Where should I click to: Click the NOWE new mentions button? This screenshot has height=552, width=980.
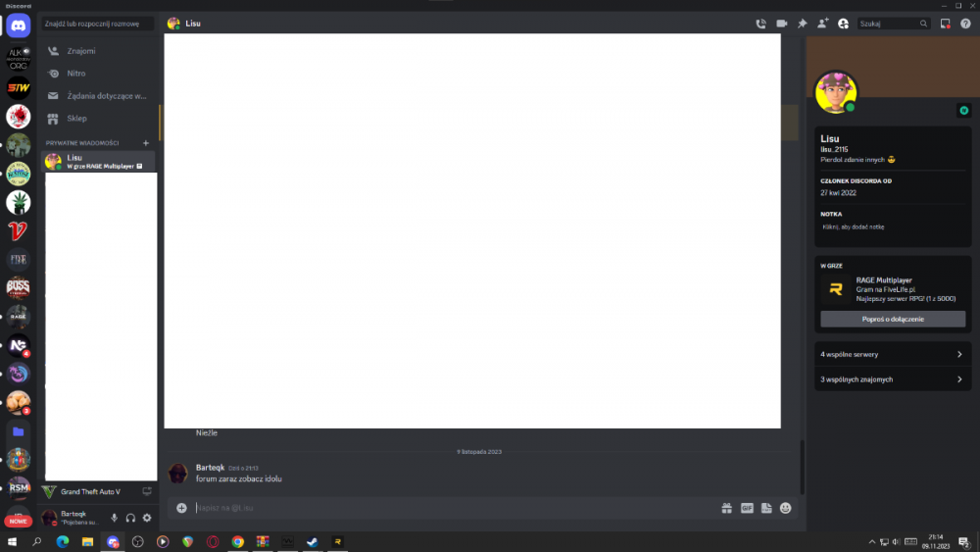tap(18, 521)
